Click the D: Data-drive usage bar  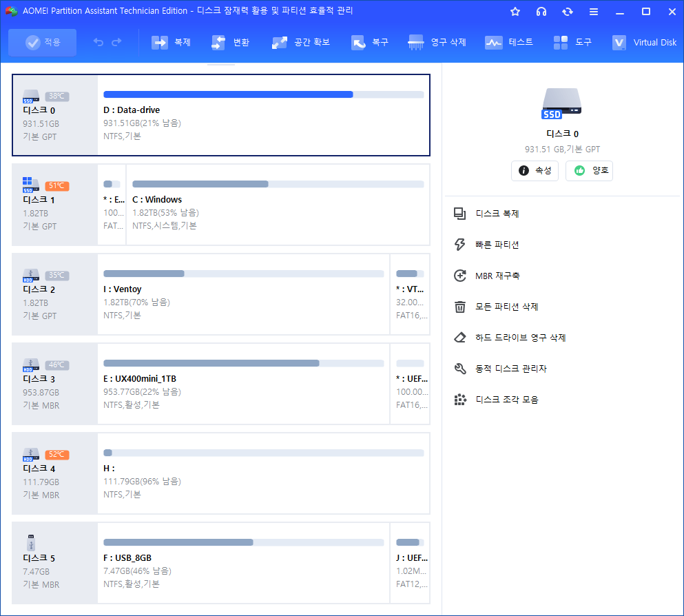(264, 94)
